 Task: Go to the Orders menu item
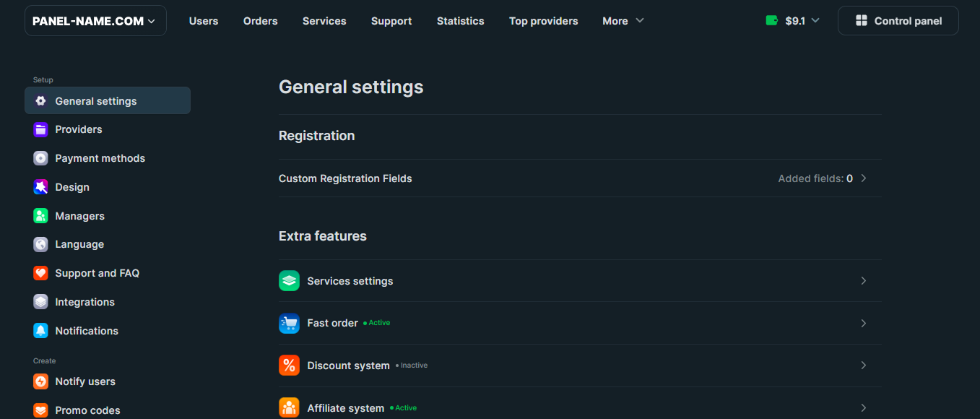click(x=260, y=21)
